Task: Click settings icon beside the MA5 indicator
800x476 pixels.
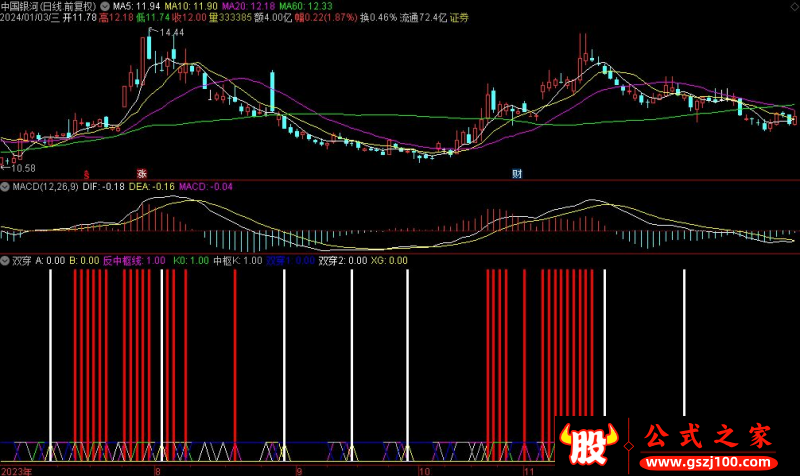Action: point(104,5)
